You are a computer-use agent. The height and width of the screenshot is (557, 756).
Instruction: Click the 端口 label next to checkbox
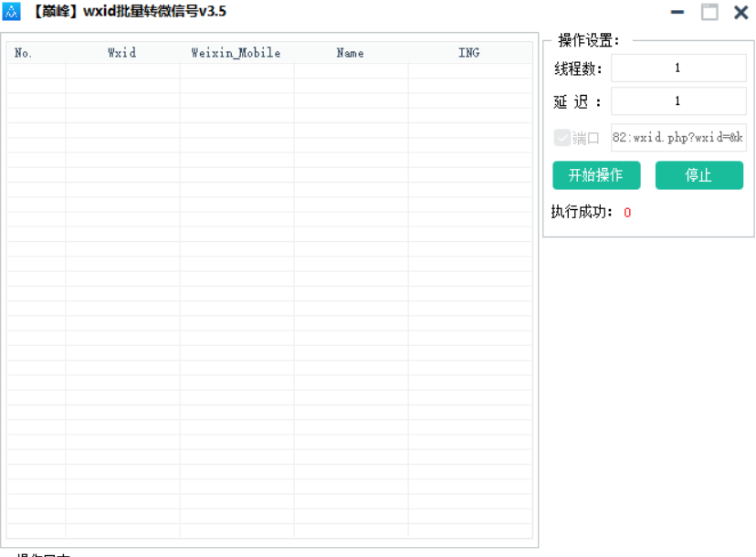584,137
